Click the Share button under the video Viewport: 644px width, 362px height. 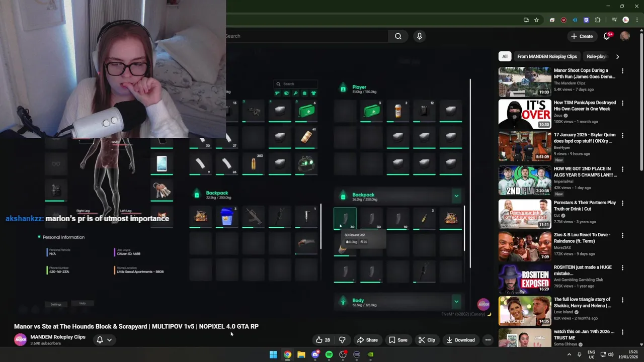point(367,340)
